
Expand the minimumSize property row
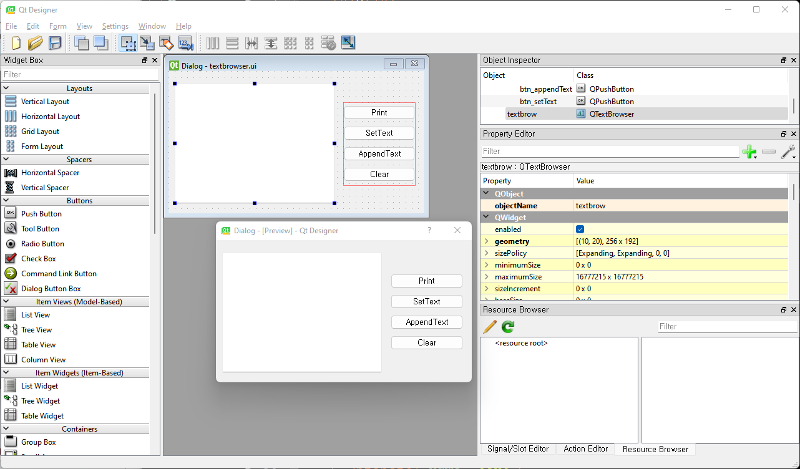[486, 265]
